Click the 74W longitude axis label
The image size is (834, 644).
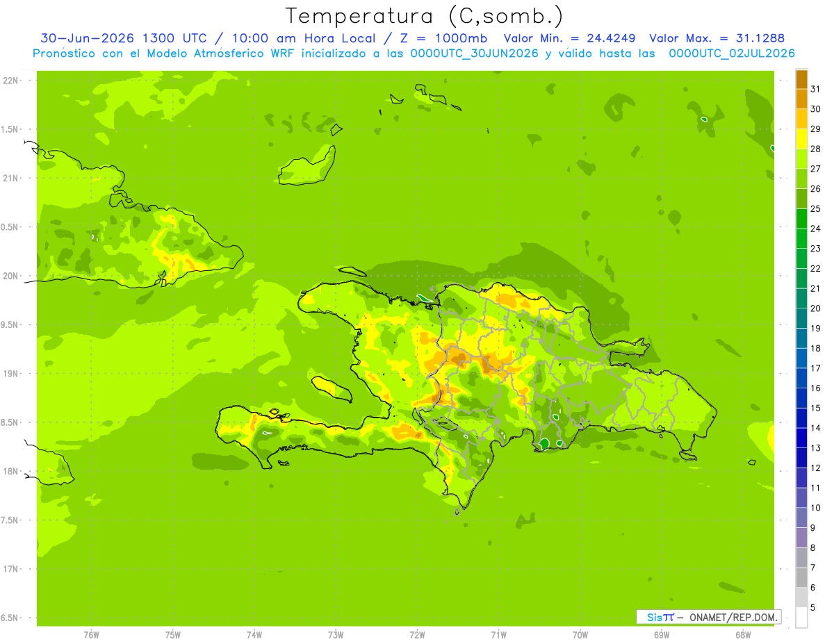click(x=254, y=634)
